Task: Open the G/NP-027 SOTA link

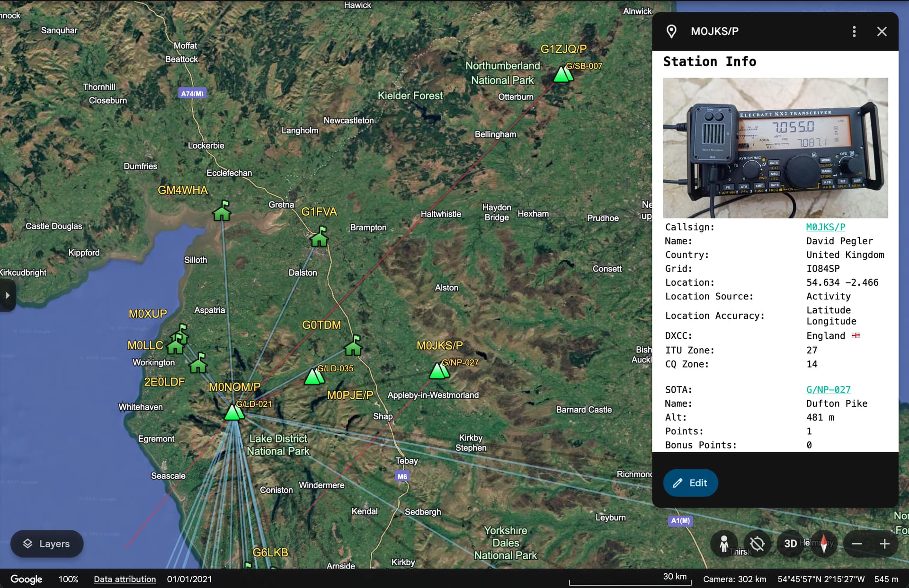Action: click(829, 390)
